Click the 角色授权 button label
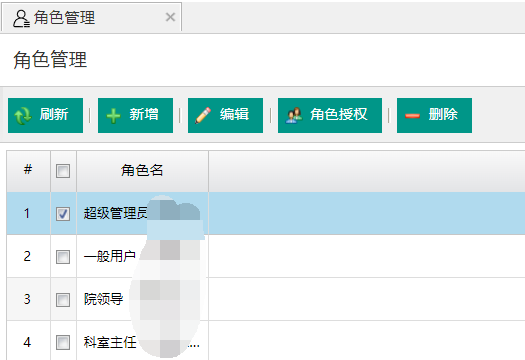 click(x=339, y=114)
